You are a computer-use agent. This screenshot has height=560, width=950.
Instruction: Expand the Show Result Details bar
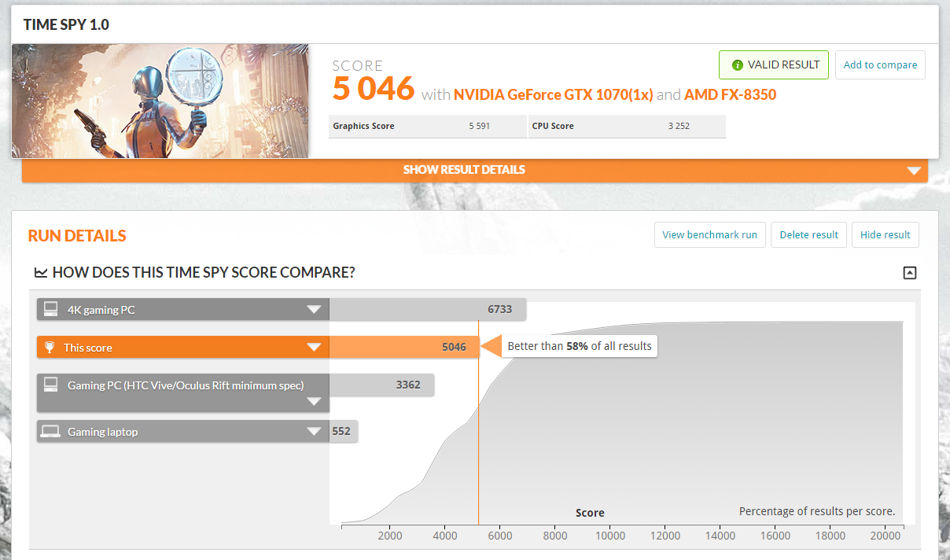pyautogui.click(x=475, y=170)
